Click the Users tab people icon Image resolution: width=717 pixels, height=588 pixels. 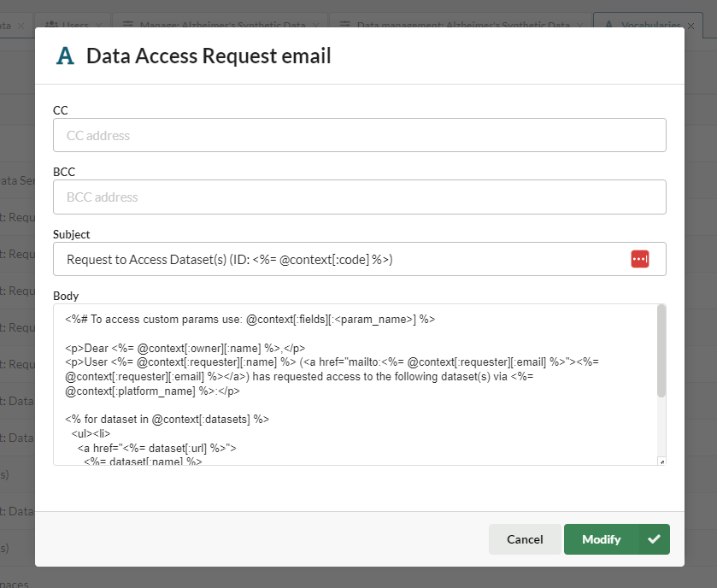tap(52, 26)
